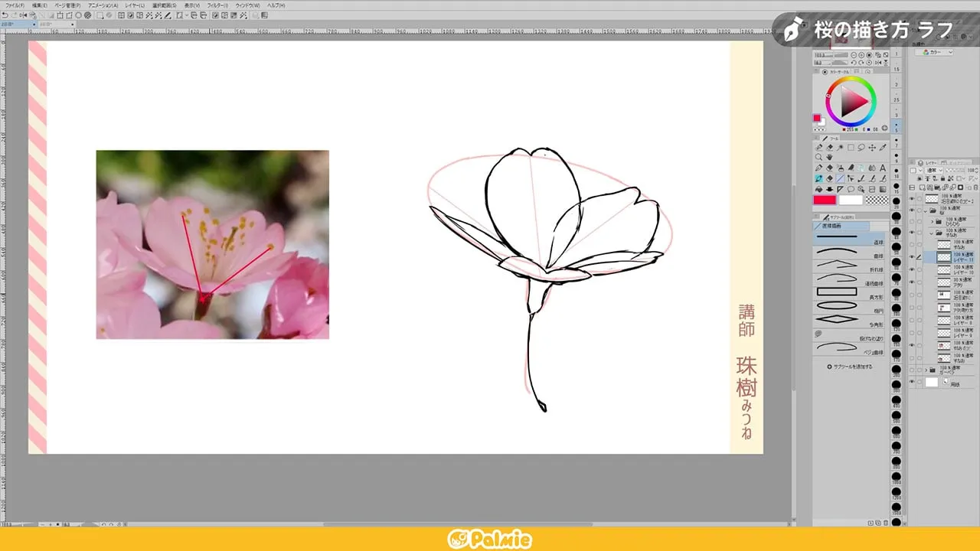Screen dimensions: 980x551
Task: Select the Gradient tool
Action: [x=882, y=189]
